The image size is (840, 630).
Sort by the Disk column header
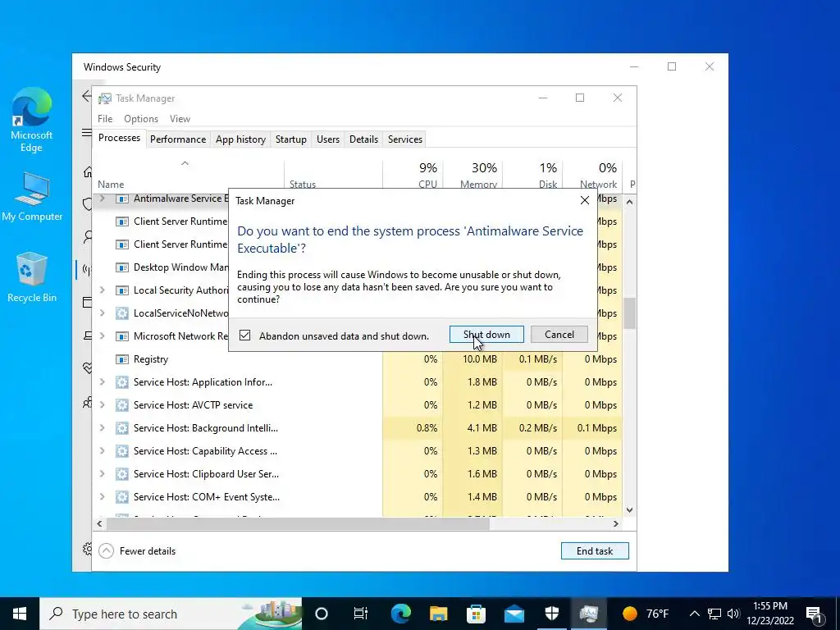pos(532,176)
